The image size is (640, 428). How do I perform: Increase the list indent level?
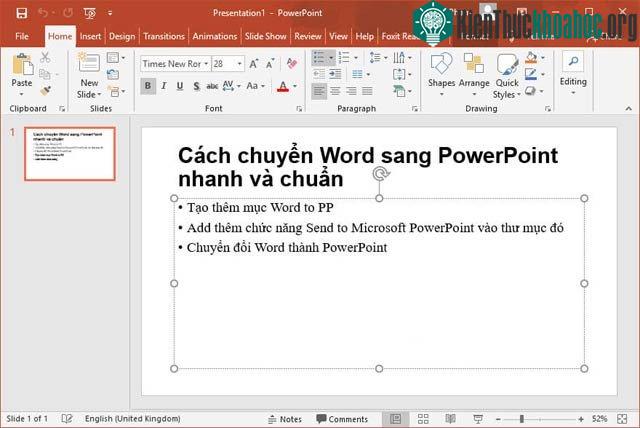[x=336, y=74]
